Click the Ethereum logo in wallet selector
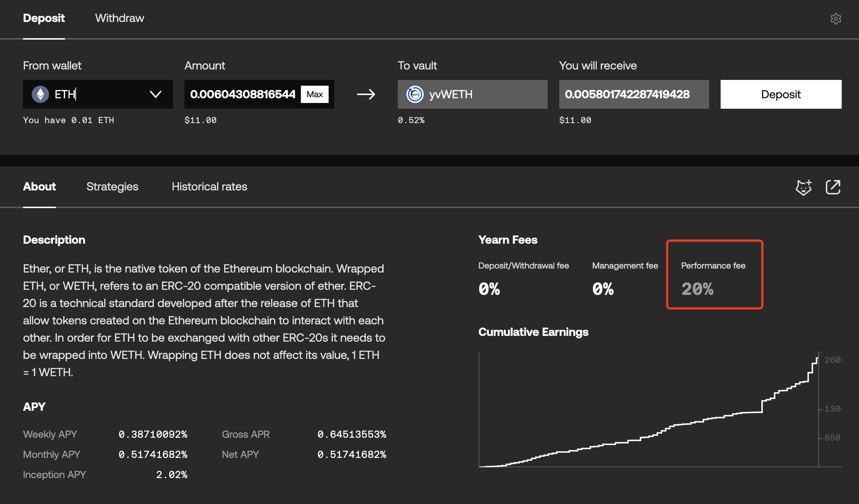The height and width of the screenshot is (504, 859). click(x=40, y=94)
